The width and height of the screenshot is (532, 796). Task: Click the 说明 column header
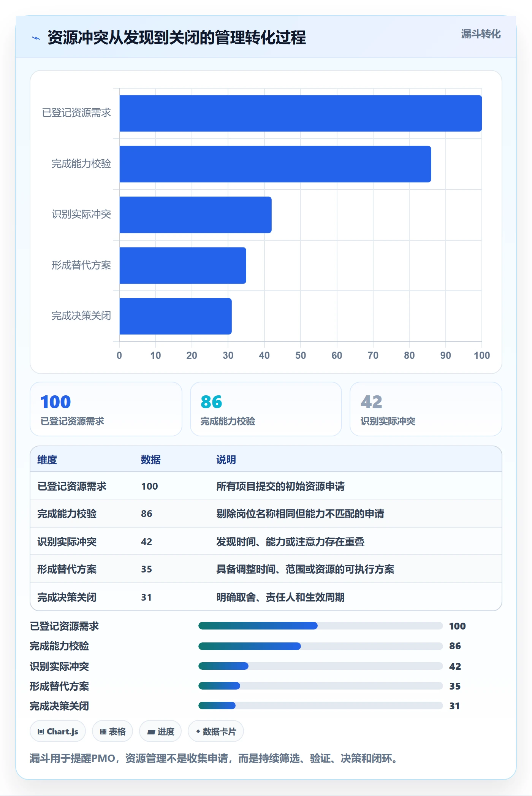click(x=226, y=460)
